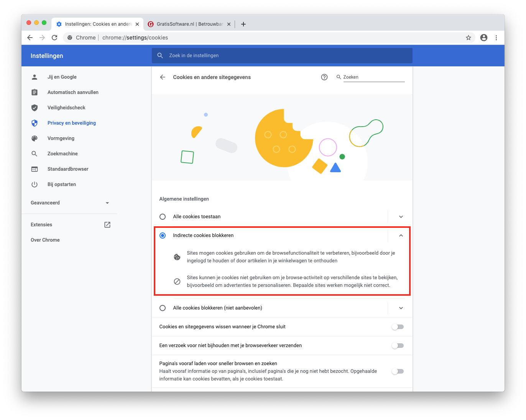Reload the page with the refresh icon
The width and height of the screenshot is (526, 420).
(54, 38)
